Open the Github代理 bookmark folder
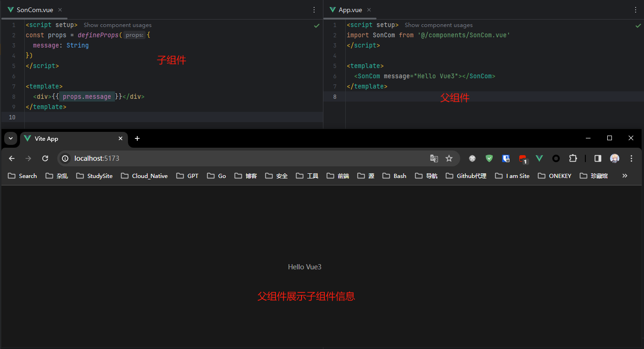 (x=466, y=176)
